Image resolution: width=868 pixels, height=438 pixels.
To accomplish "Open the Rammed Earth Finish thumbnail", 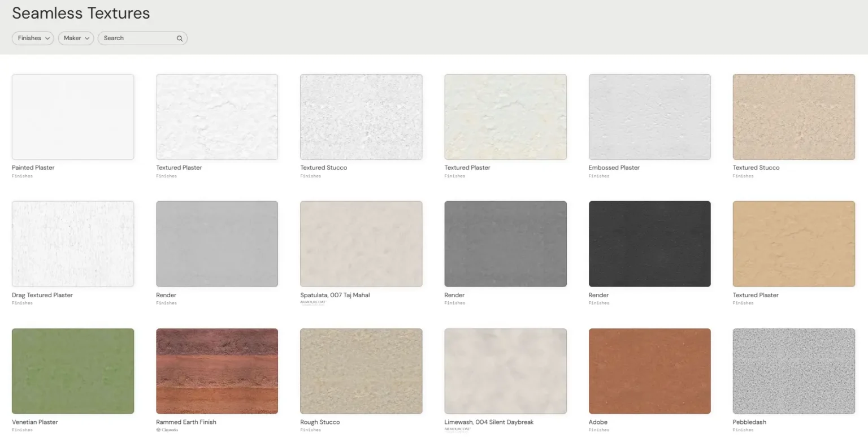I will [x=217, y=371].
